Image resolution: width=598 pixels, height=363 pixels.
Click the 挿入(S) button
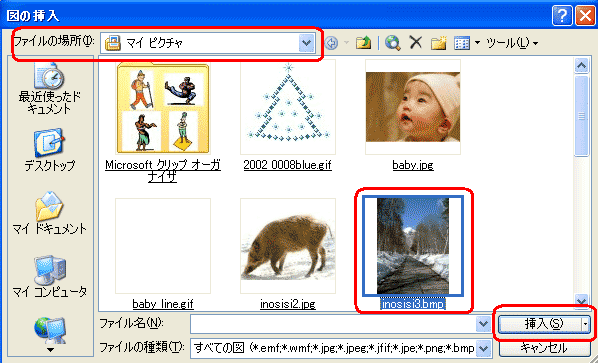(540, 324)
